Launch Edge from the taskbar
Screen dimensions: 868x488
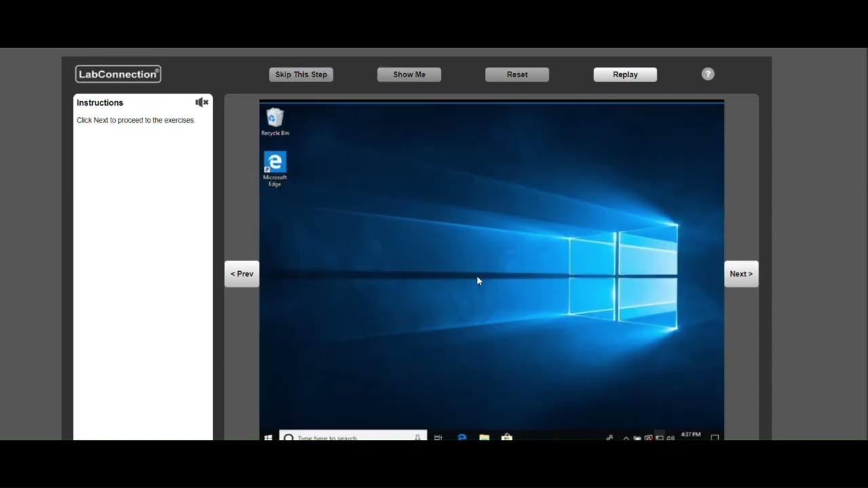click(x=462, y=437)
